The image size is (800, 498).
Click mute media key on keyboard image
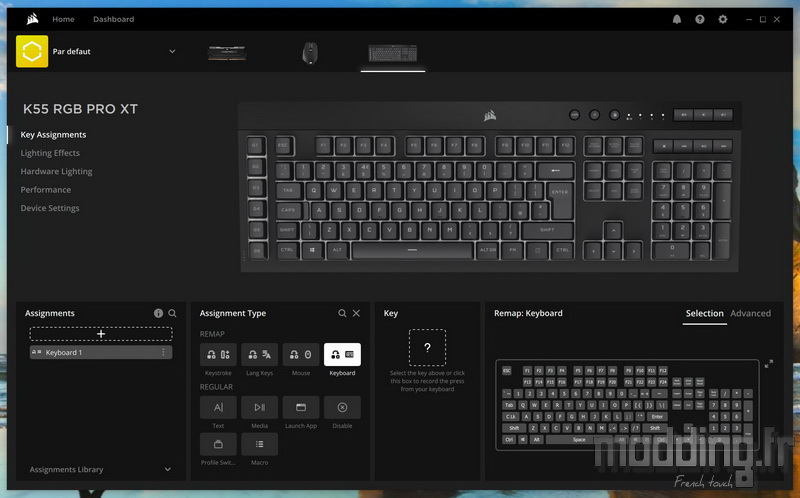[x=684, y=115]
